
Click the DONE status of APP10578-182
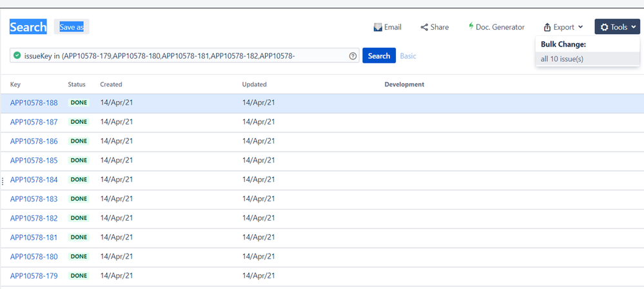pos(79,218)
